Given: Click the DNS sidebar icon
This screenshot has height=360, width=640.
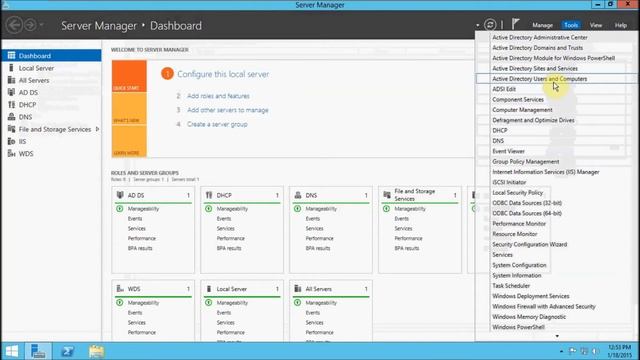Looking at the screenshot, I should (x=11, y=117).
